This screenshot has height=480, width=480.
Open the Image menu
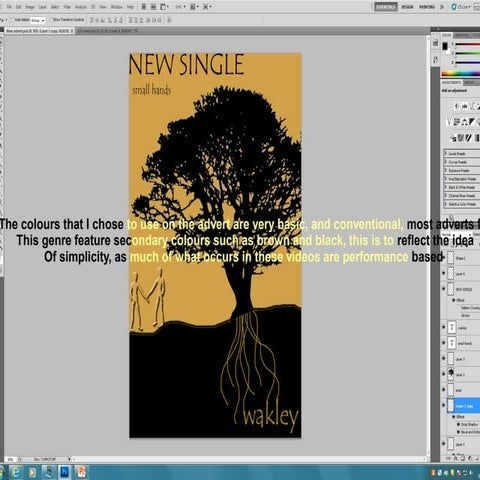[30, 7]
